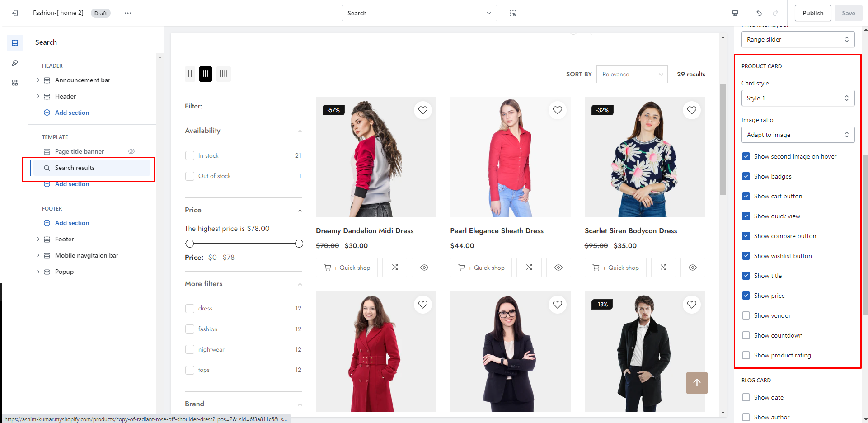Click the Publish button
The width and height of the screenshot is (868, 423).
pos(812,13)
